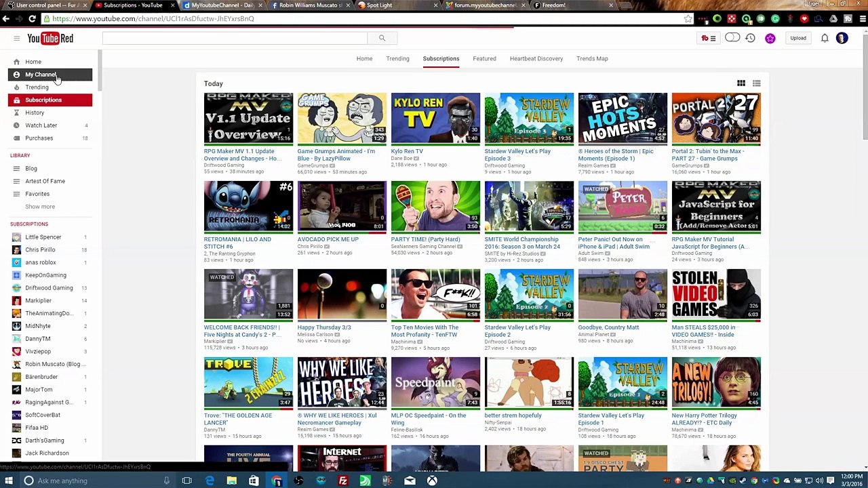Switch to list view layout
The width and height of the screenshot is (868, 488).
point(757,83)
